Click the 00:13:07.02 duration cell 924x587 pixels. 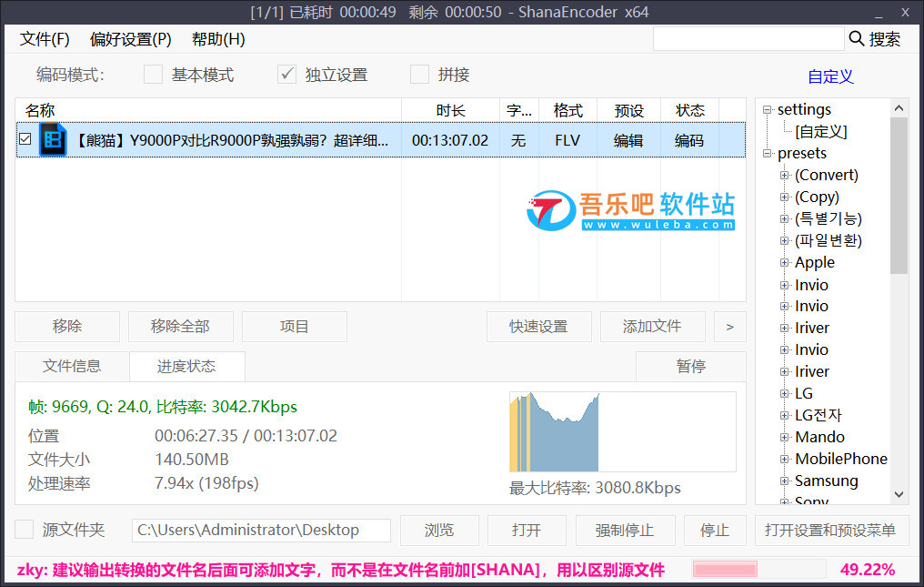click(x=450, y=140)
